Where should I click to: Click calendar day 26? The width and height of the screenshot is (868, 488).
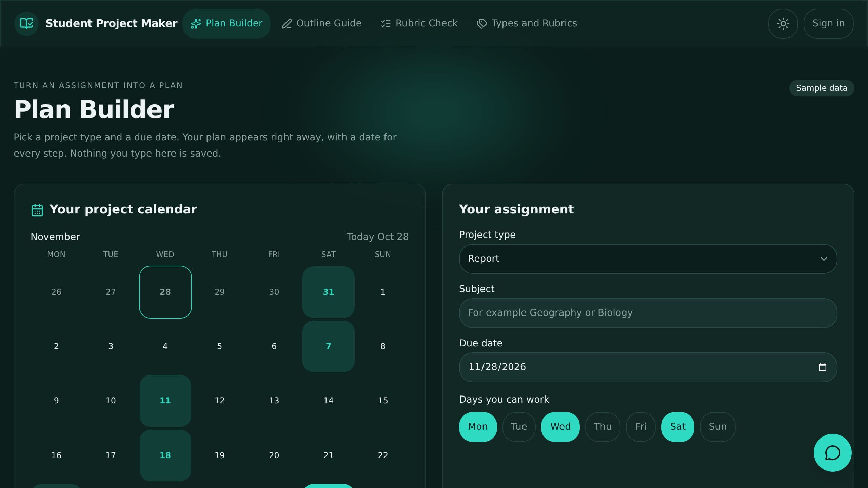coord(56,292)
